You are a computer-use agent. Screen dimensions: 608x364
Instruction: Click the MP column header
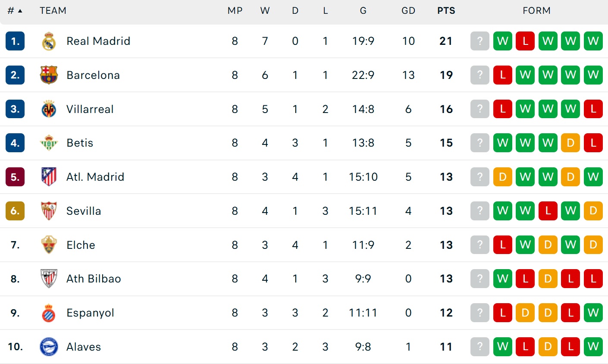pyautogui.click(x=235, y=11)
